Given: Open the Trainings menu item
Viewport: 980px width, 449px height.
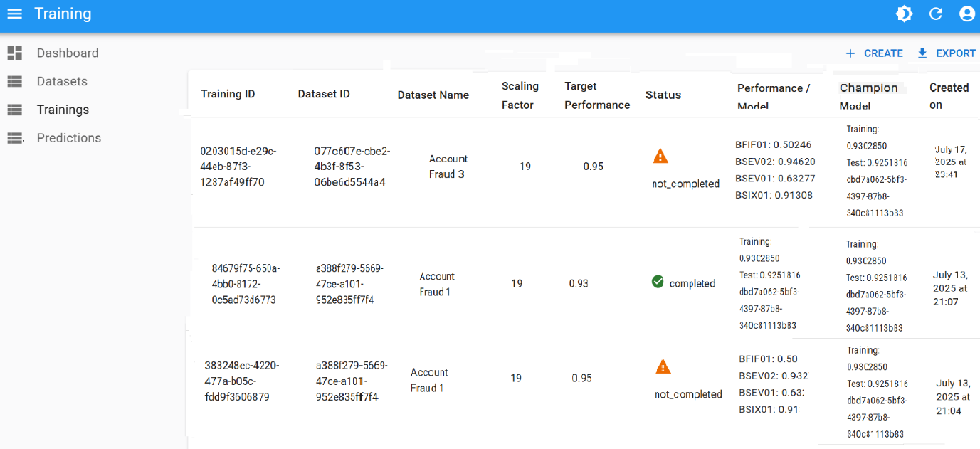Looking at the screenshot, I should coord(63,110).
